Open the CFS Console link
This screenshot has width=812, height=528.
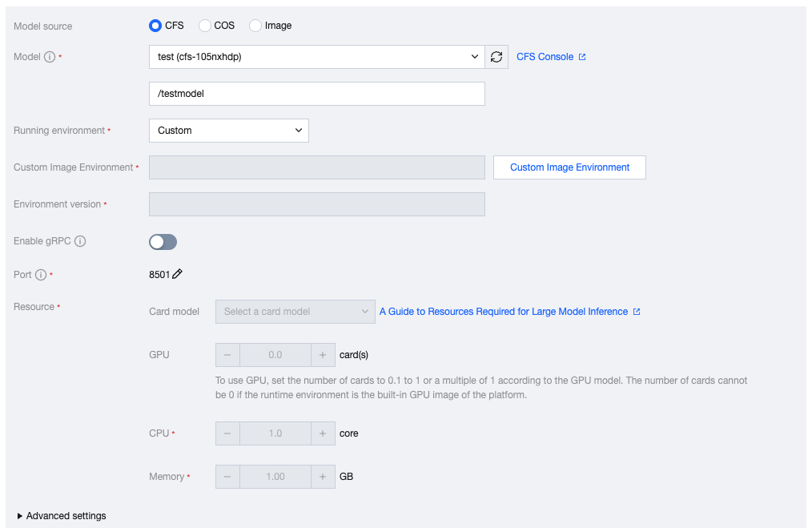pyautogui.click(x=550, y=57)
